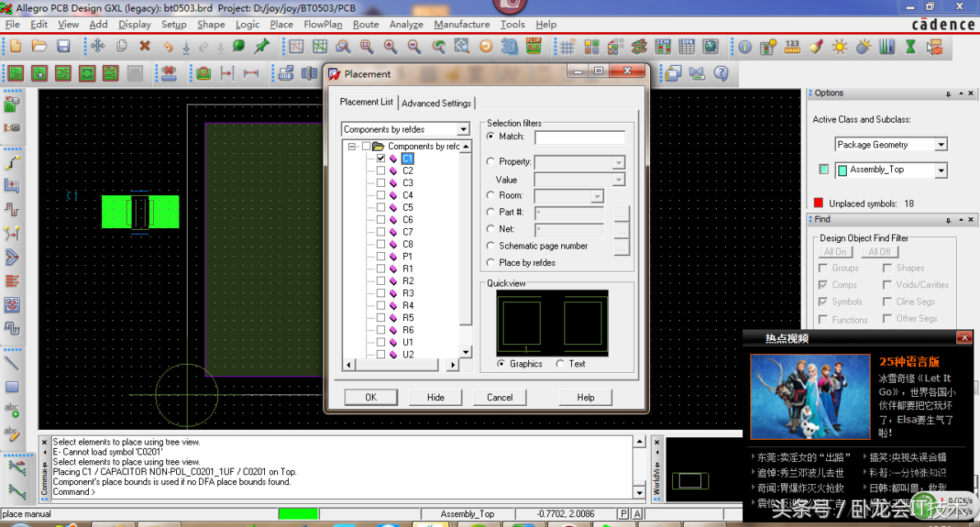Uncheck the C1 component checkbox

coord(381,159)
